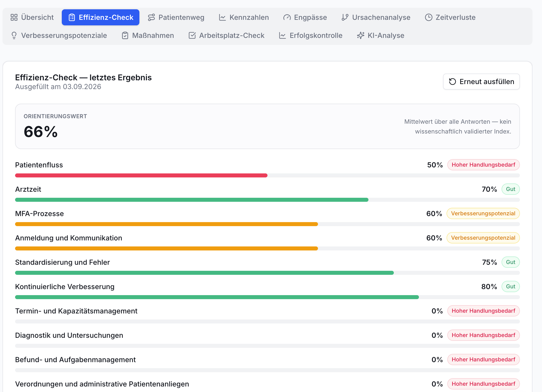542x392 pixels.
Task: Select the active Effizienz-Check tab
Action: click(x=100, y=17)
